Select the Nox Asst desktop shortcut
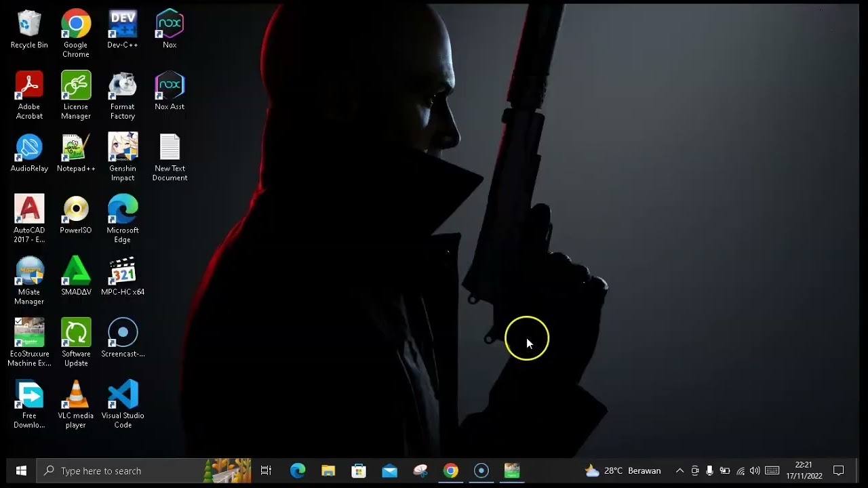 tap(170, 91)
